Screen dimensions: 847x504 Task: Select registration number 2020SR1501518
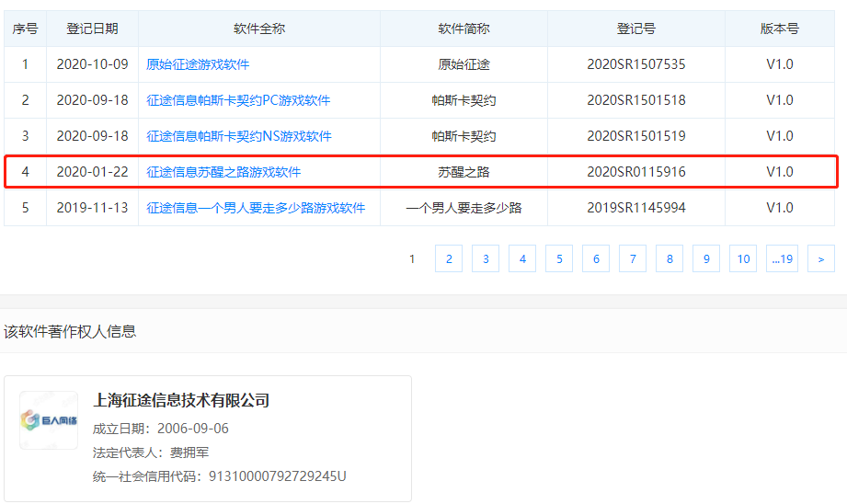click(x=636, y=100)
